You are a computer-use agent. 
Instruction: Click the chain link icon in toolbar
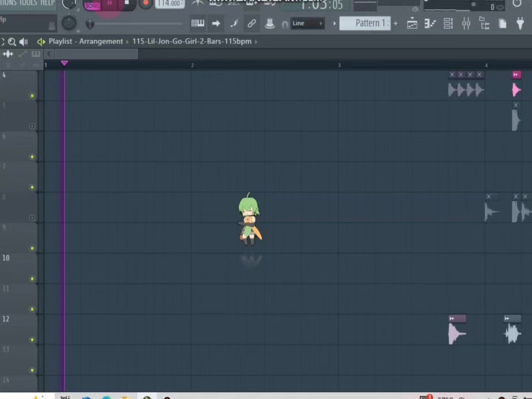tap(252, 24)
